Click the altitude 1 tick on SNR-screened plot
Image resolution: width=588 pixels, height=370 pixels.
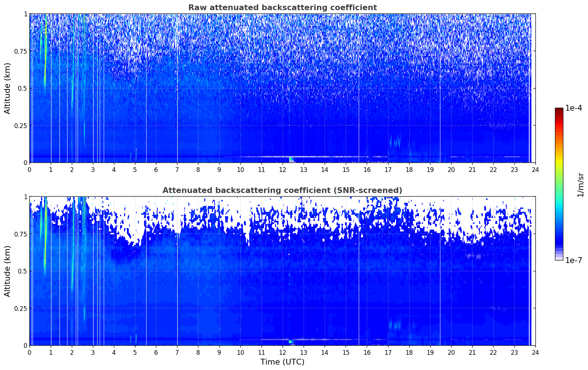click(25, 197)
